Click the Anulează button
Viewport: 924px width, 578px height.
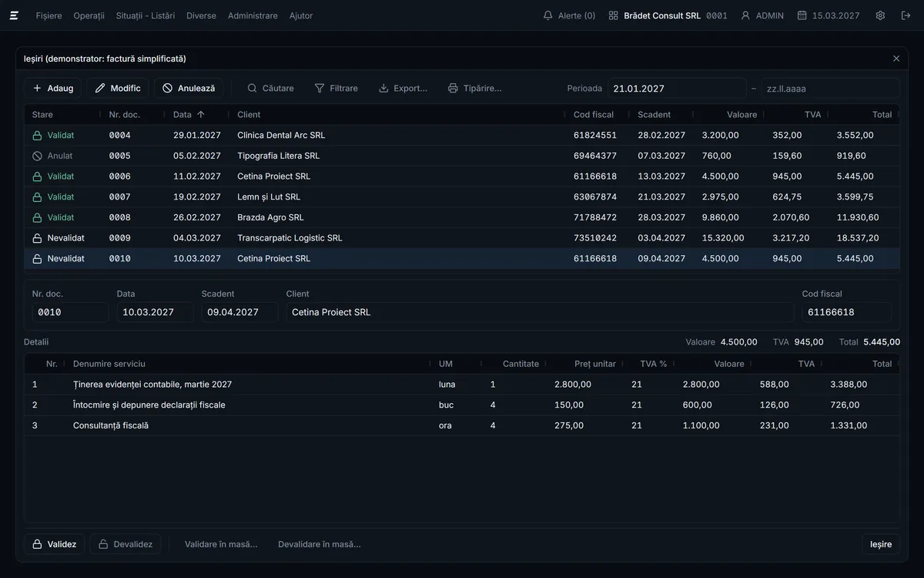coord(189,88)
